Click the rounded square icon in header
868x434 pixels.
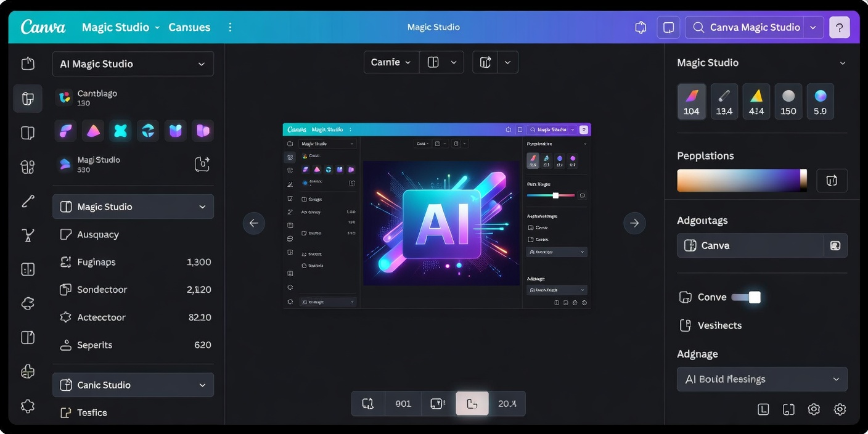(668, 27)
